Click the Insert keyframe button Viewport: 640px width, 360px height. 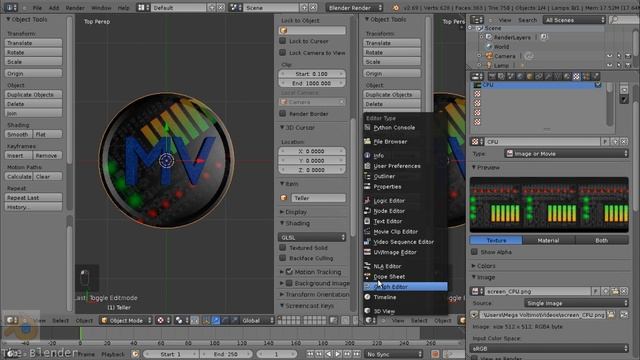19,156
